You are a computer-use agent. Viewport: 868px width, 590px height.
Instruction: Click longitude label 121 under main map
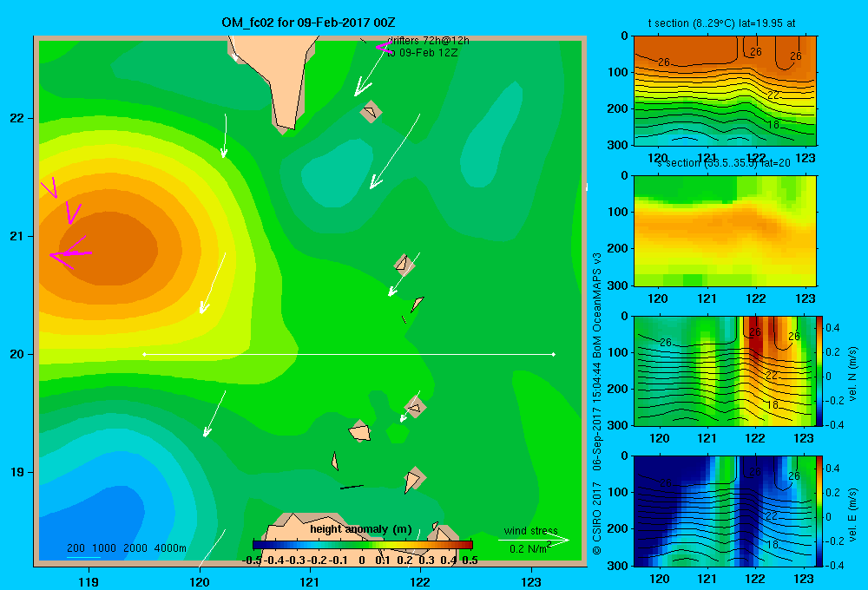click(x=310, y=581)
